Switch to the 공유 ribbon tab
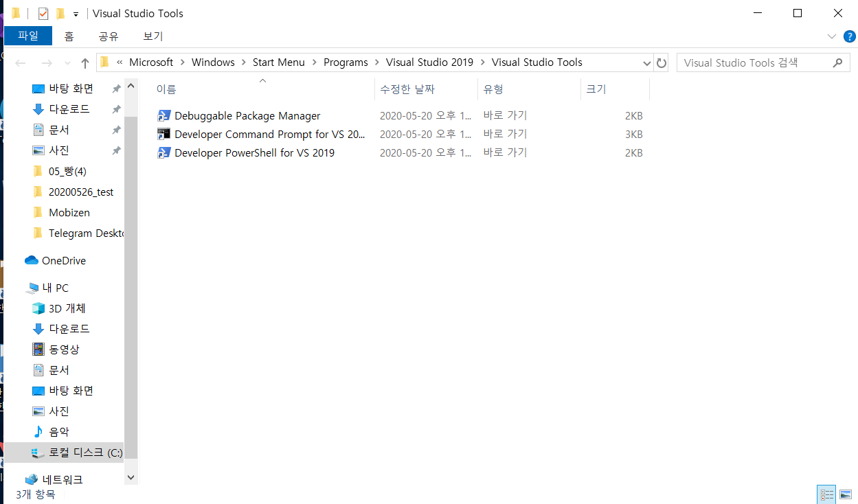The width and height of the screenshot is (858, 504). [109, 36]
